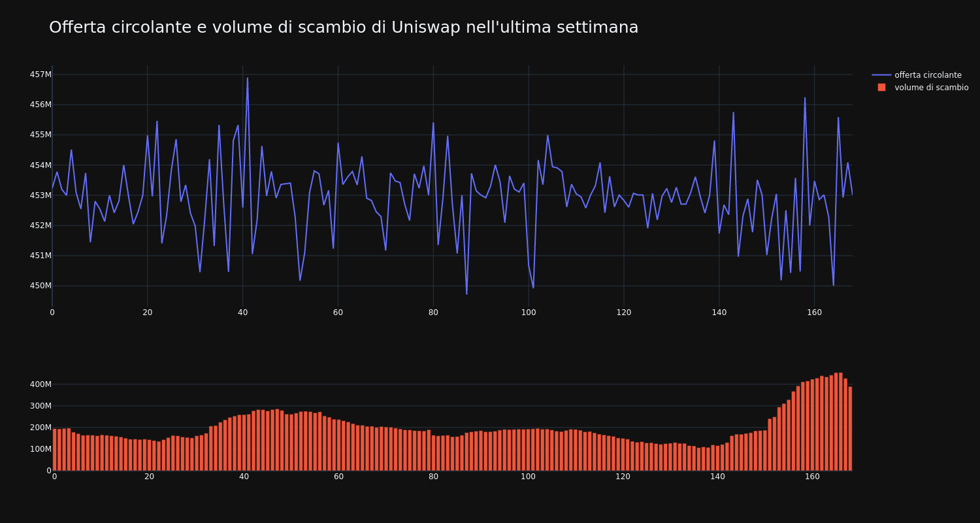Image resolution: width=980 pixels, height=523 pixels.
Task: Click x-axis tick 100 of upper chart
Action: [x=529, y=312]
